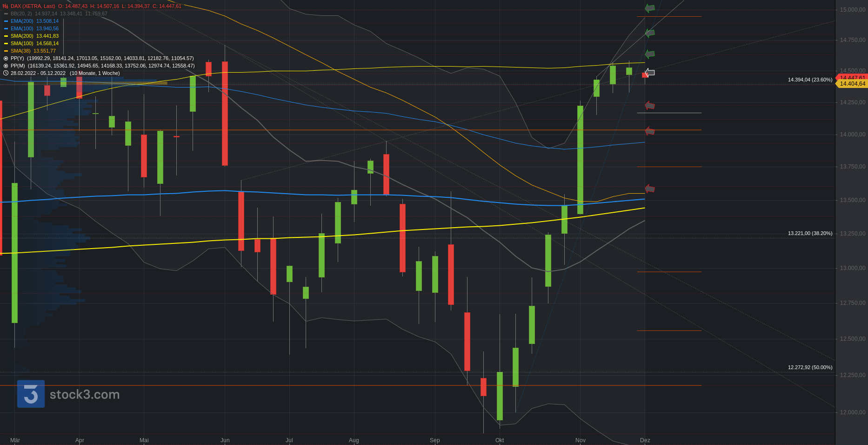
Task: Click the circle icon beside PP(M)
Action: tap(6, 66)
